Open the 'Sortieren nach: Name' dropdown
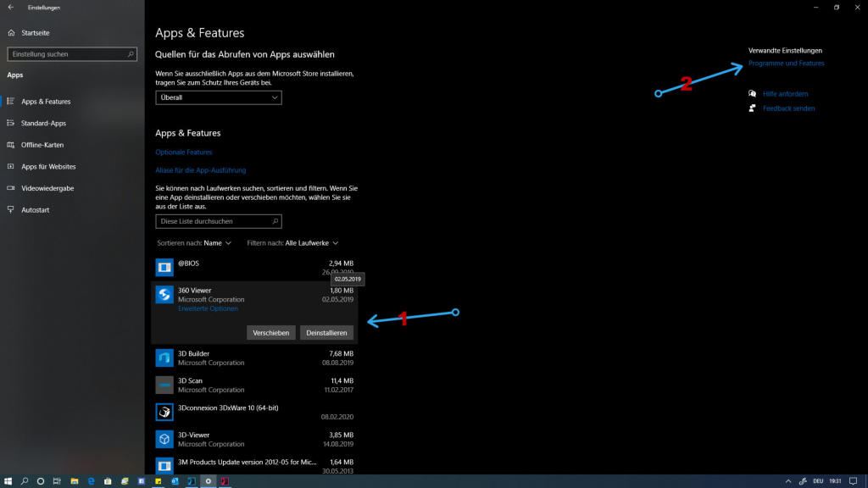868x488 pixels. (x=194, y=243)
